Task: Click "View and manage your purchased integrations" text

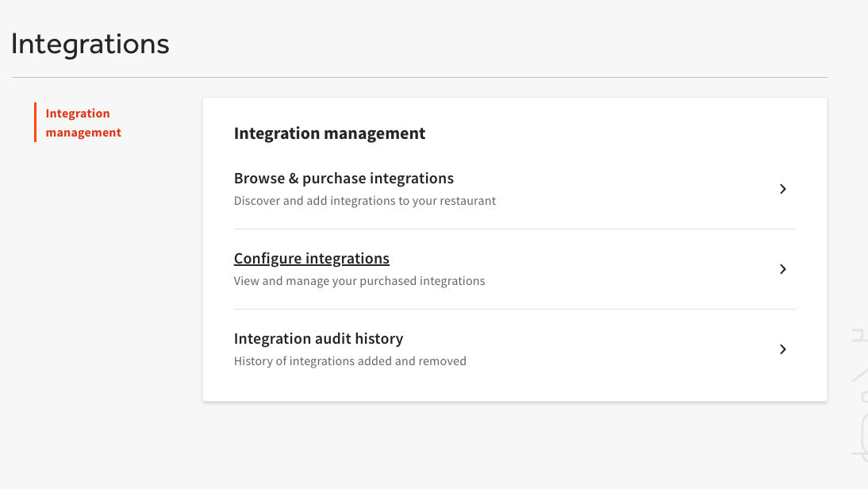Action: click(359, 281)
